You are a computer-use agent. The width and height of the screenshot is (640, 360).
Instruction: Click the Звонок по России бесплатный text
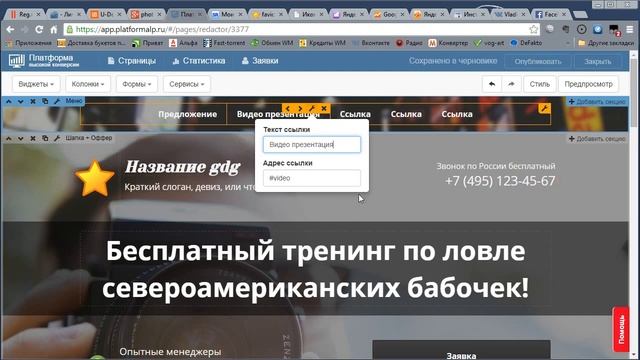(x=496, y=166)
